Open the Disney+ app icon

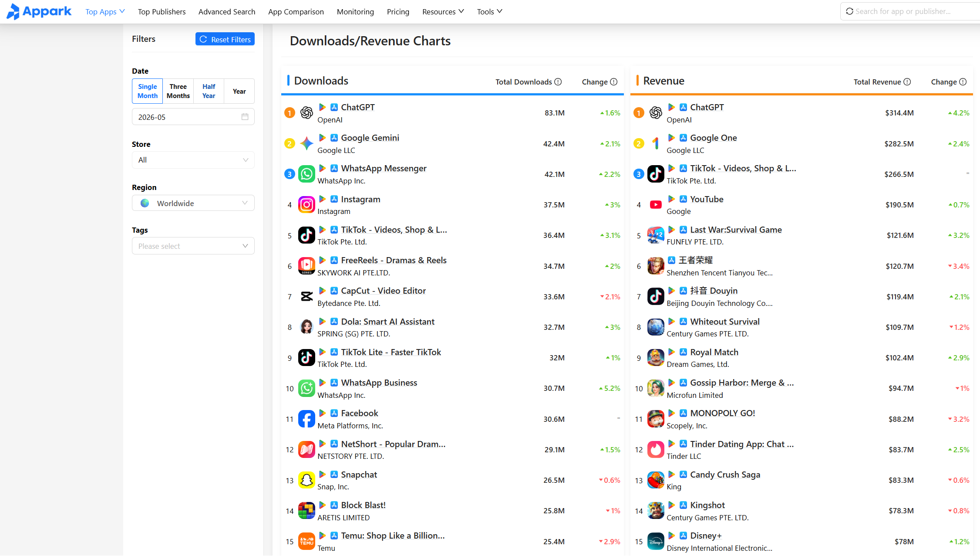point(656,542)
